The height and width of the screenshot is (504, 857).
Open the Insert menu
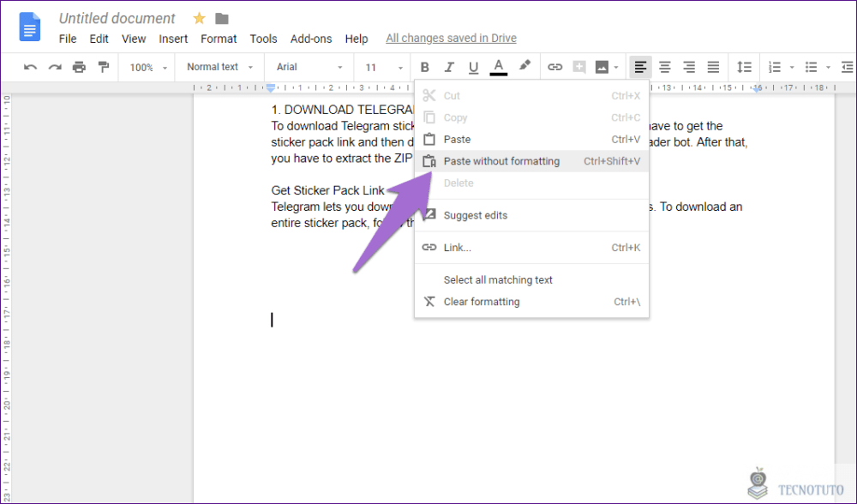point(173,39)
